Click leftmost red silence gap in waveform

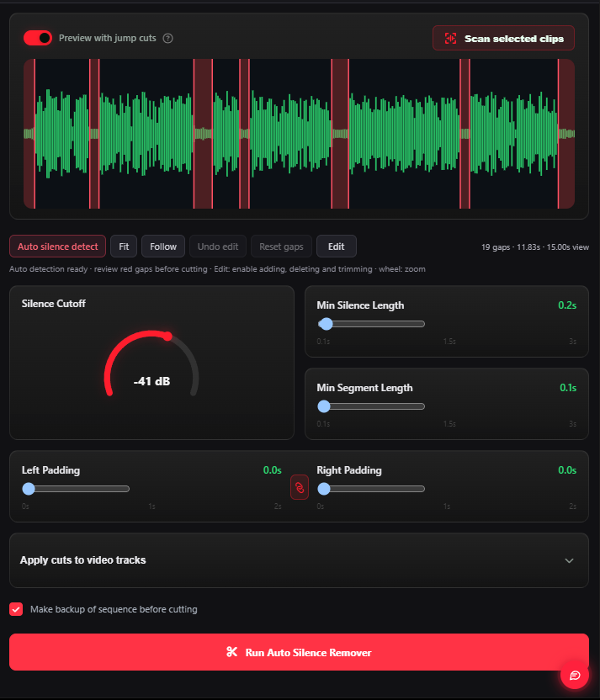pyautogui.click(x=29, y=134)
